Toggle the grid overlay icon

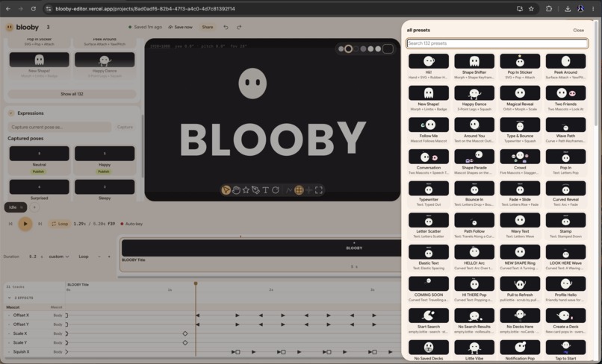tap(299, 190)
